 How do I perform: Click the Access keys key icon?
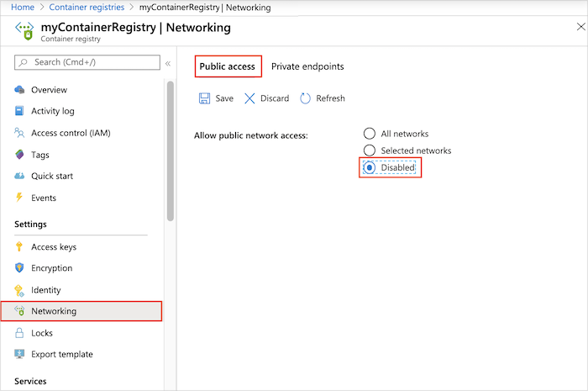coord(20,247)
